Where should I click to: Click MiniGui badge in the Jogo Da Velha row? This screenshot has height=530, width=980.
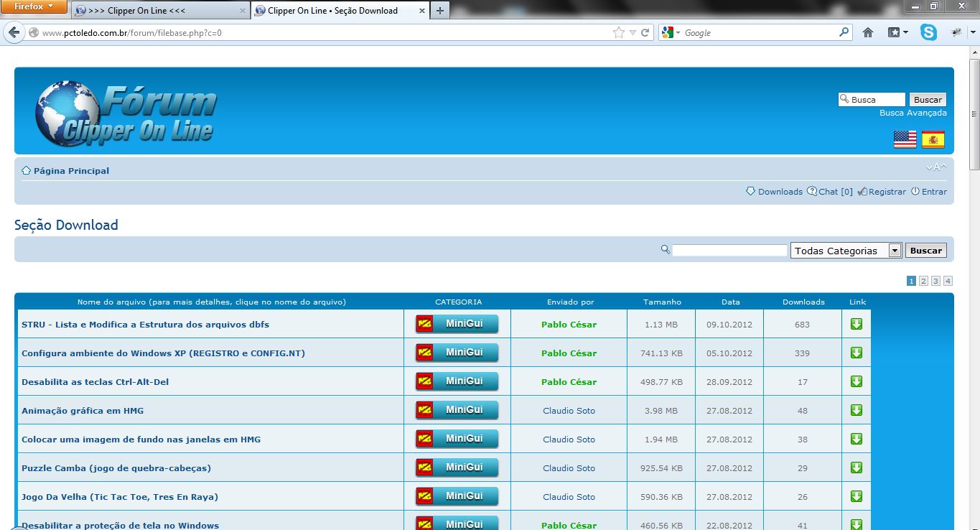(457, 496)
